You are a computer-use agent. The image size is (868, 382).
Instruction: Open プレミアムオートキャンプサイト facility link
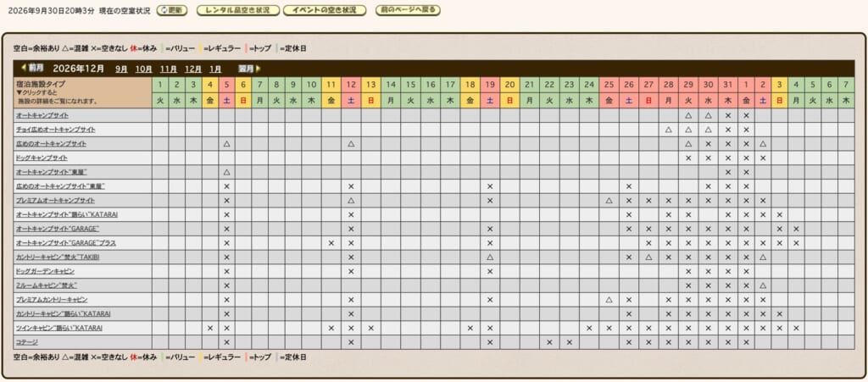point(55,200)
